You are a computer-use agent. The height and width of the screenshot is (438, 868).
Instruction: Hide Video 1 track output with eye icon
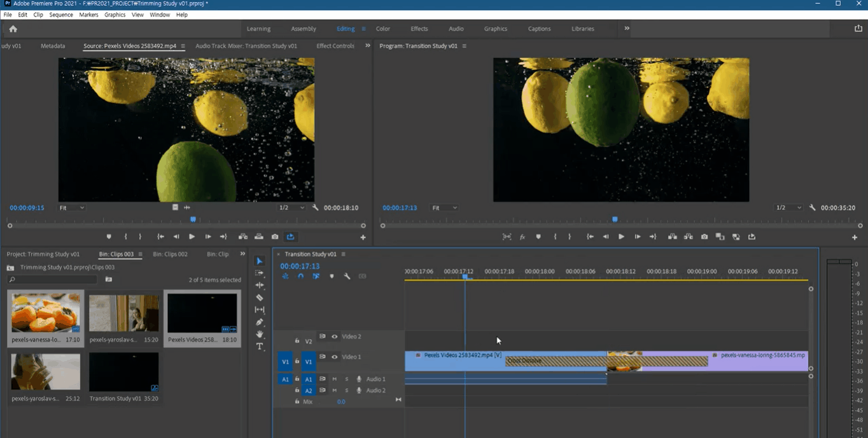pos(334,357)
